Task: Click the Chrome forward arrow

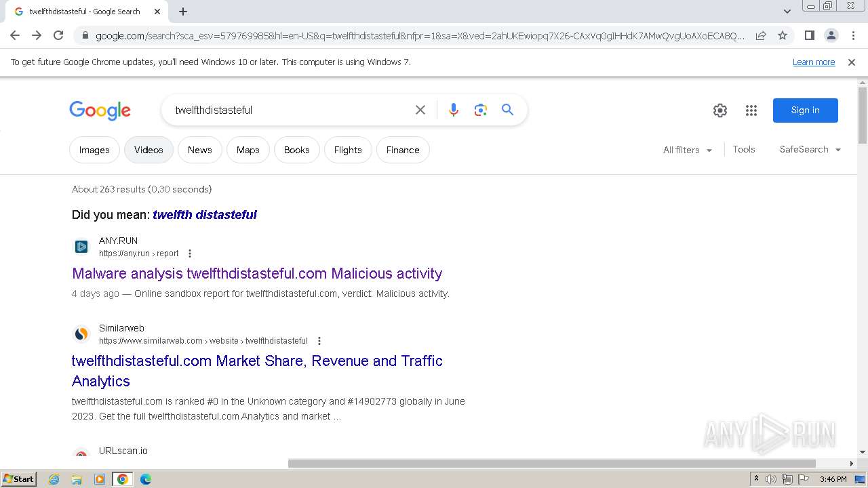Action: (37, 35)
